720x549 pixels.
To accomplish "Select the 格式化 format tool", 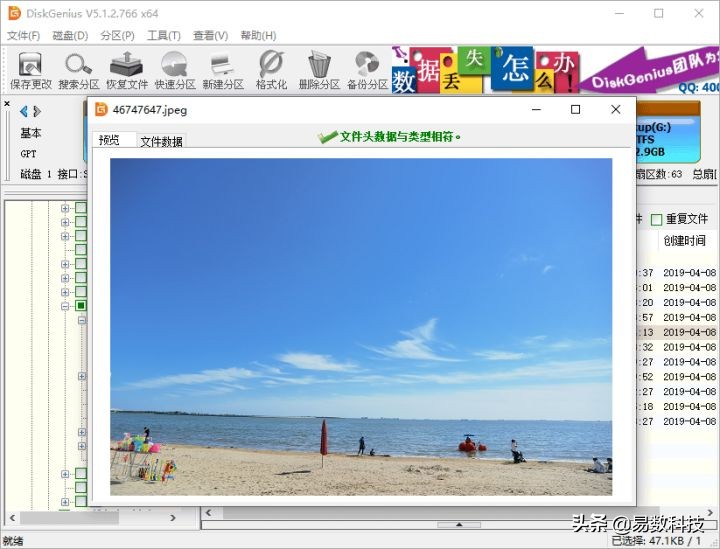I will (x=271, y=70).
